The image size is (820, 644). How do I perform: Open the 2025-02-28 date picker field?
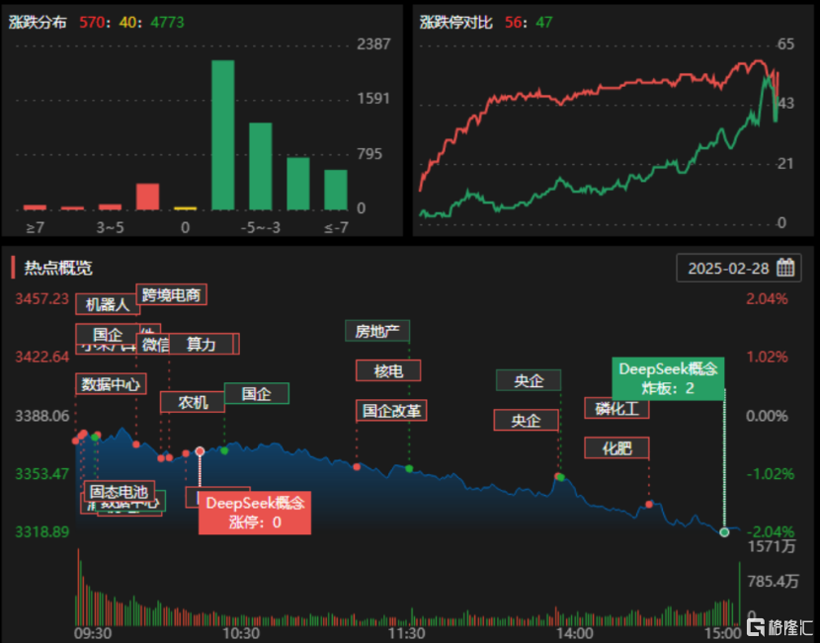coord(738,268)
